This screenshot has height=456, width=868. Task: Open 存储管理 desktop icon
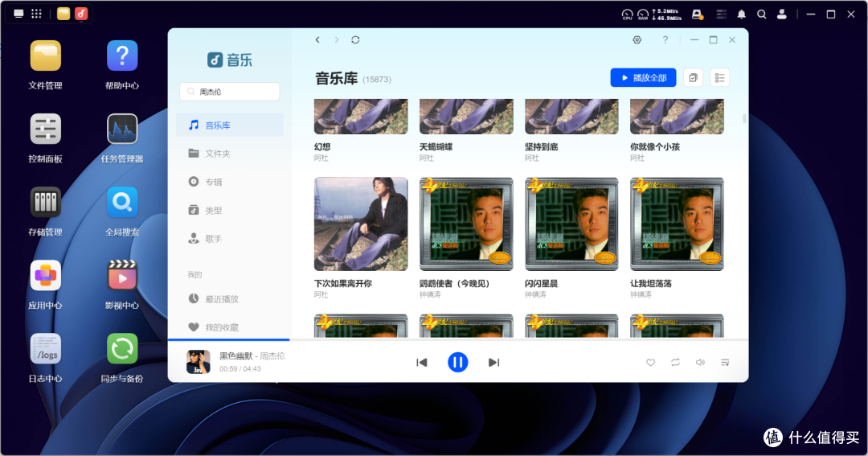pos(45,202)
